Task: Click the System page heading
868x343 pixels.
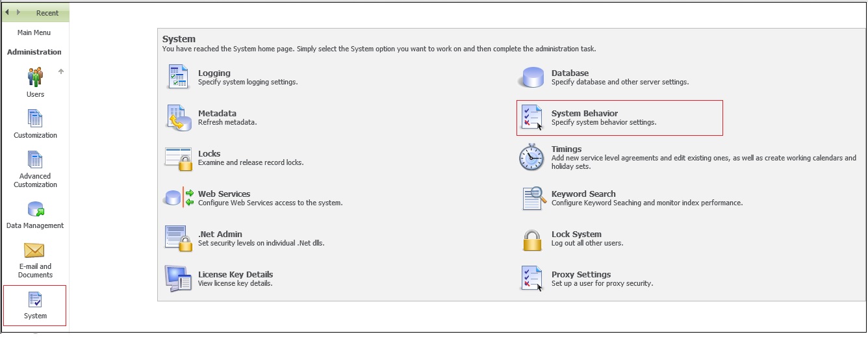Action: [179, 39]
